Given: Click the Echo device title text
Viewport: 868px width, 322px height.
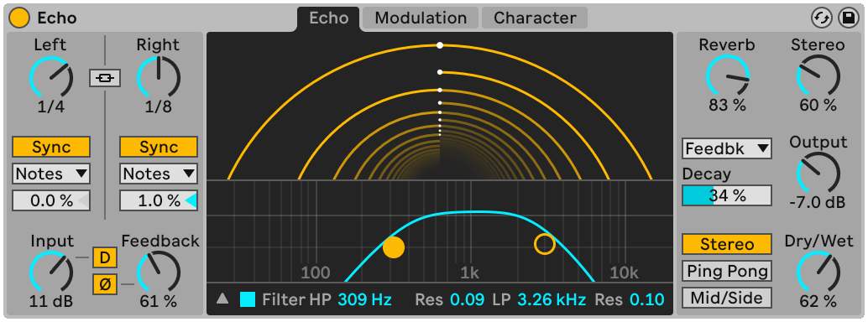Looking at the screenshot, I should (x=57, y=18).
